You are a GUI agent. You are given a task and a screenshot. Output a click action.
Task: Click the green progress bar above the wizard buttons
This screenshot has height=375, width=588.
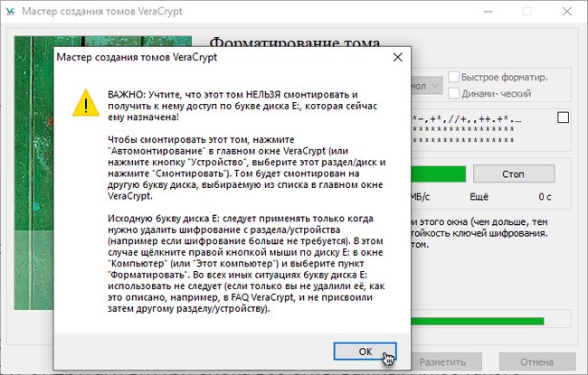(x=478, y=321)
